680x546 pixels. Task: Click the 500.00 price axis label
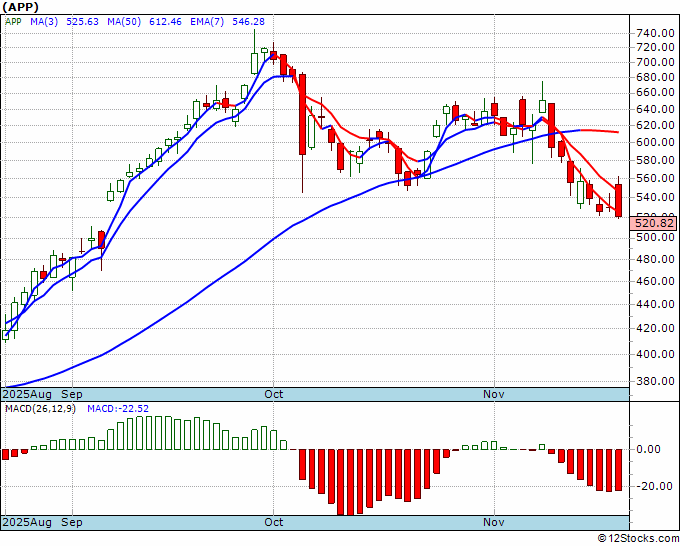[x=655, y=238]
